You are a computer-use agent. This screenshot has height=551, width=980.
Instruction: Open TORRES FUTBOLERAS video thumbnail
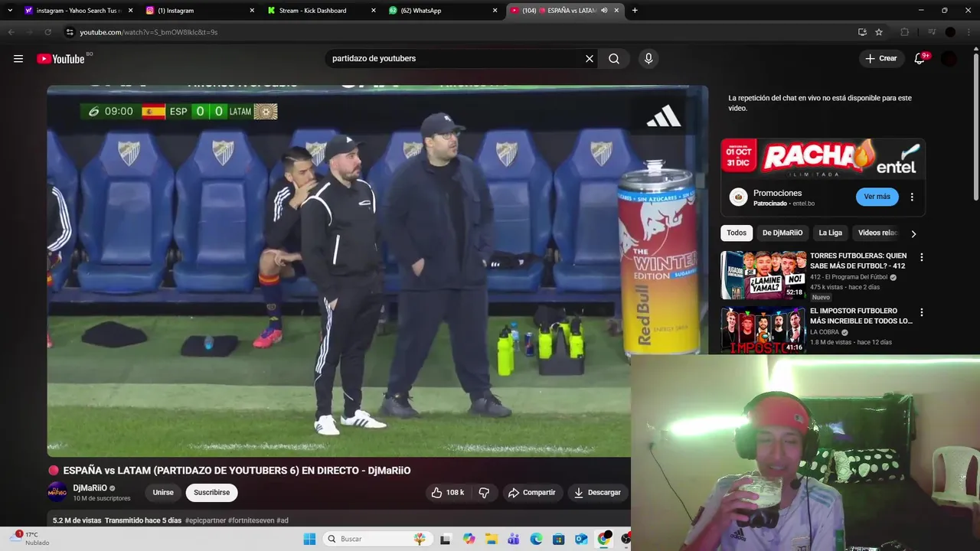[x=763, y=275]
